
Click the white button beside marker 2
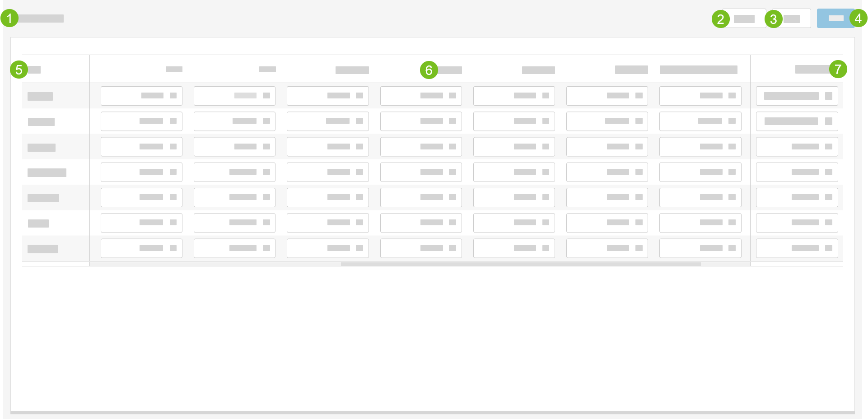pos(746,19)
